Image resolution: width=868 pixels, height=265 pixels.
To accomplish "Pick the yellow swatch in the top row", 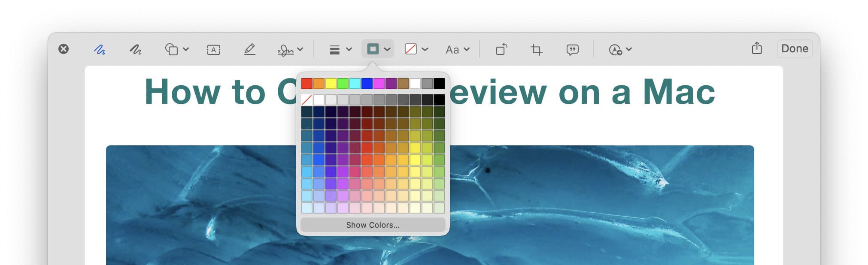I will [331, 83].
